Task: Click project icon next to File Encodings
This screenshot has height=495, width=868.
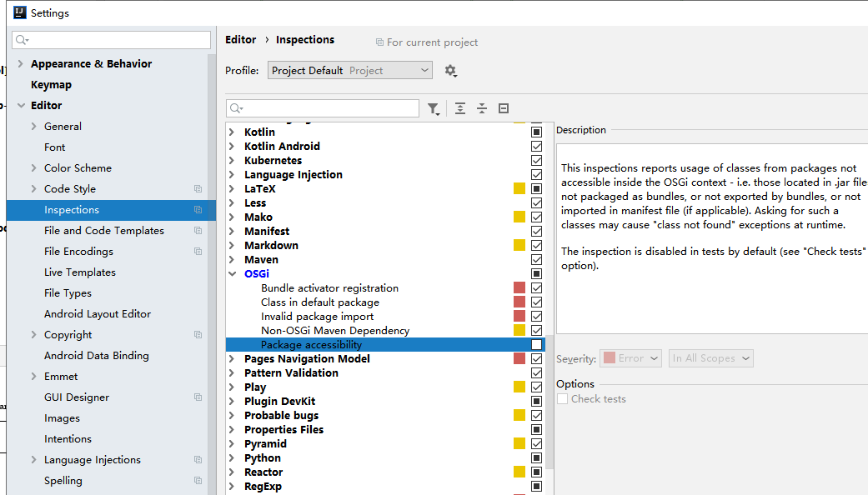Action: click(198, 252)
